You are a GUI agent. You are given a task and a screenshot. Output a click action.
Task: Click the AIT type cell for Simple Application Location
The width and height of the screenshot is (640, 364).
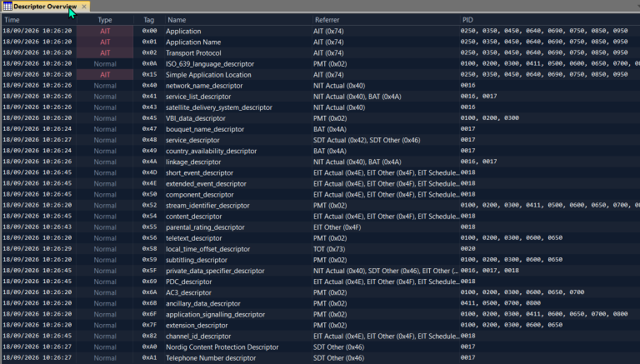[105, 75]
